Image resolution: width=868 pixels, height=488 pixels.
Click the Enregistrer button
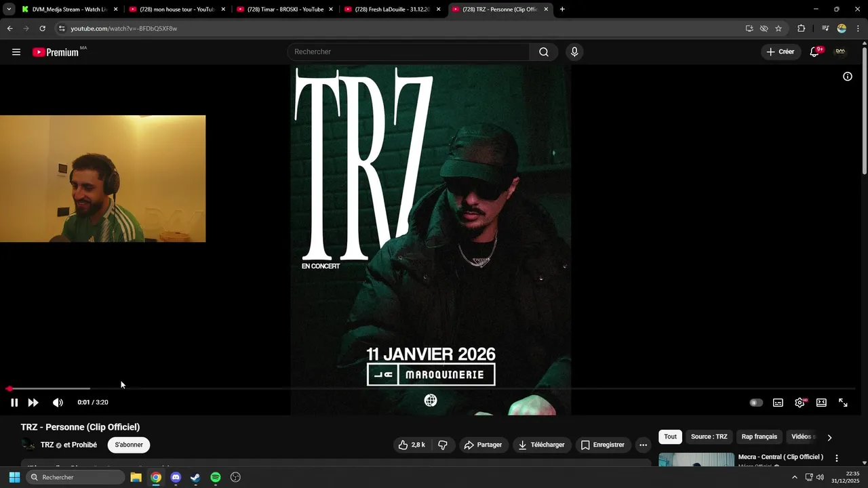coord(603,445)
